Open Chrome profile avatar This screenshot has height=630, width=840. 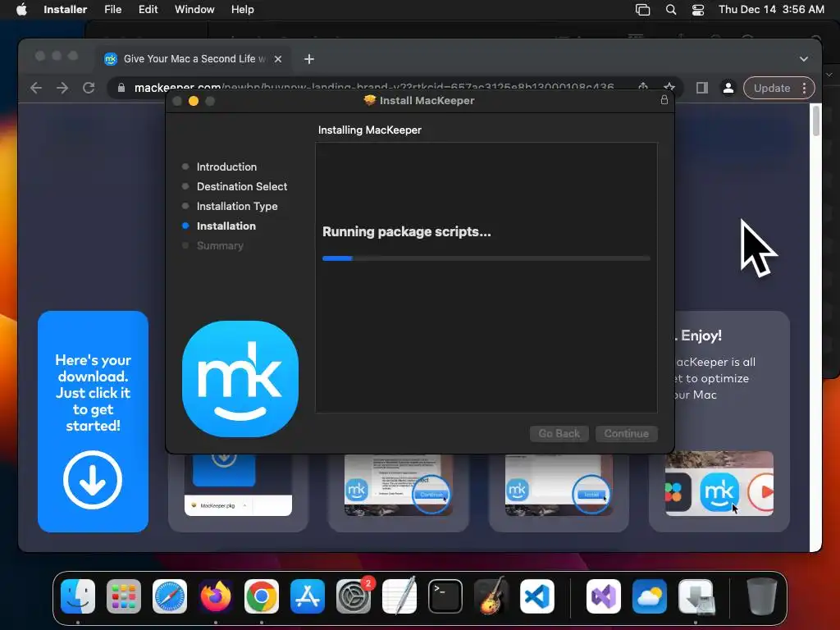tap(728, 88)
